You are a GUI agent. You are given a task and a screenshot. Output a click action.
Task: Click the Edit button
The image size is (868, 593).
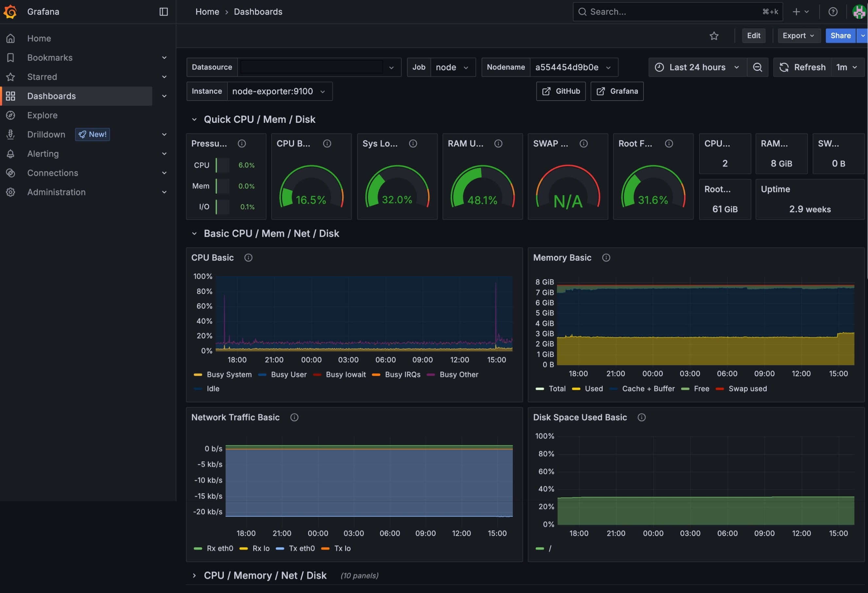pyautogui.click(x=753, y=36)
